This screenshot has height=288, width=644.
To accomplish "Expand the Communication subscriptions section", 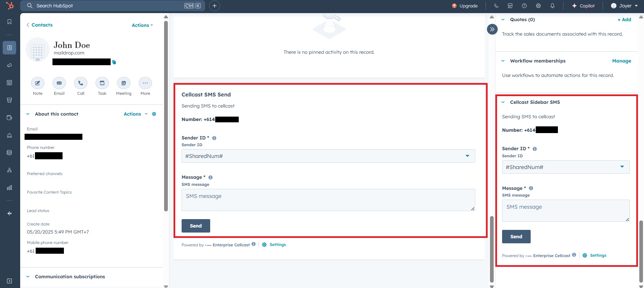I will (x=28, y=277).
